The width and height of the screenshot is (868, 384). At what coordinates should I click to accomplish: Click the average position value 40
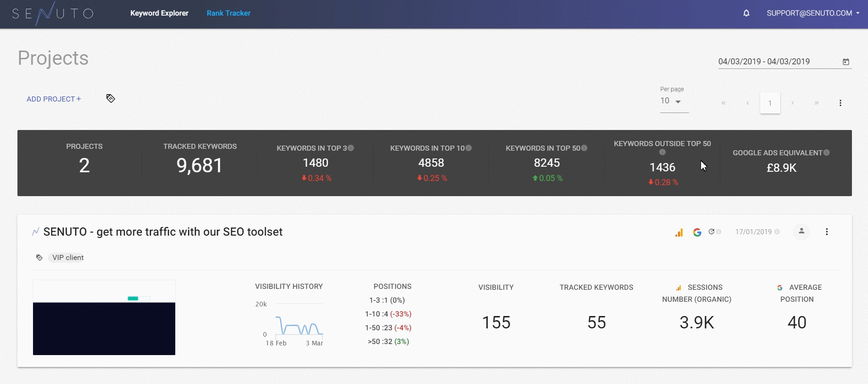point(797,322)
